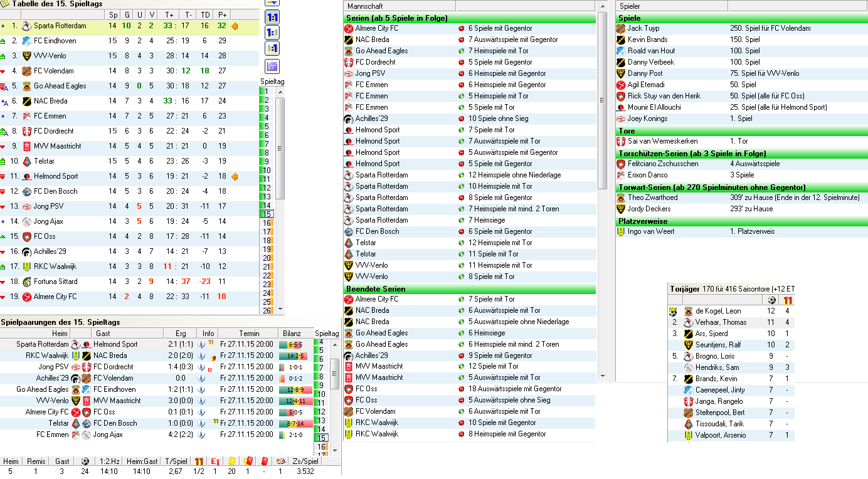Select the Go Ahead Eagles row in league table
The height and width of the screenshot is (479, 868).
129,86
